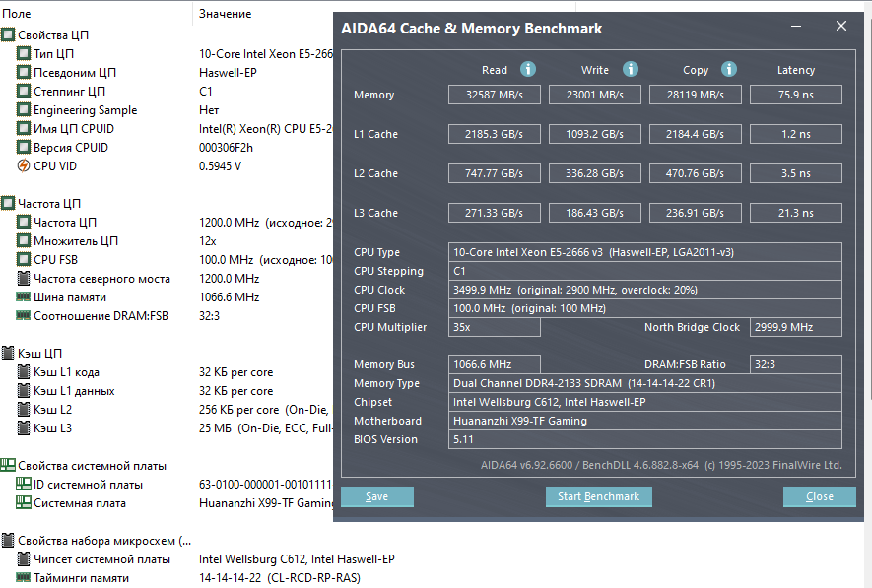Click the CPU VID lightning icon
The image size is (872, 588).
24,165
